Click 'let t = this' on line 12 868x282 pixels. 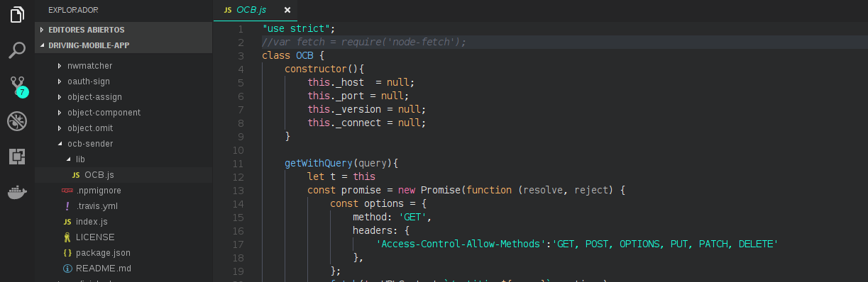pyautogui.click(x=341, y=176)
